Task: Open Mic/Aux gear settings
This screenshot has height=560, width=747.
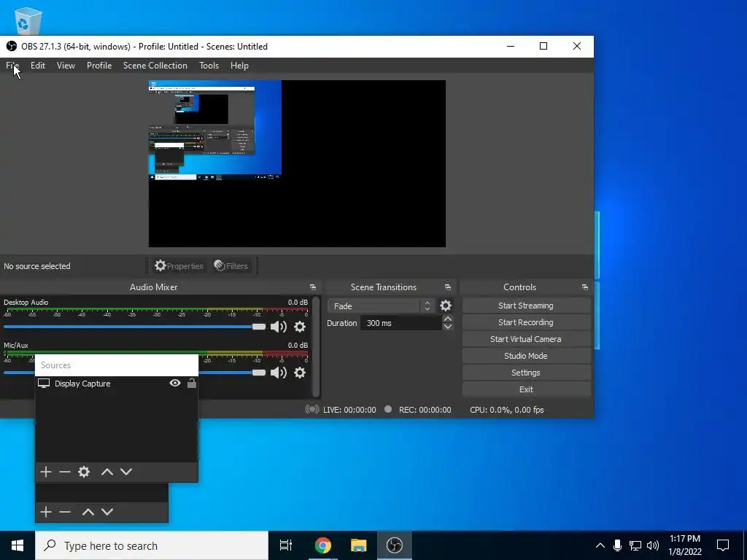Action: [300, 373]
